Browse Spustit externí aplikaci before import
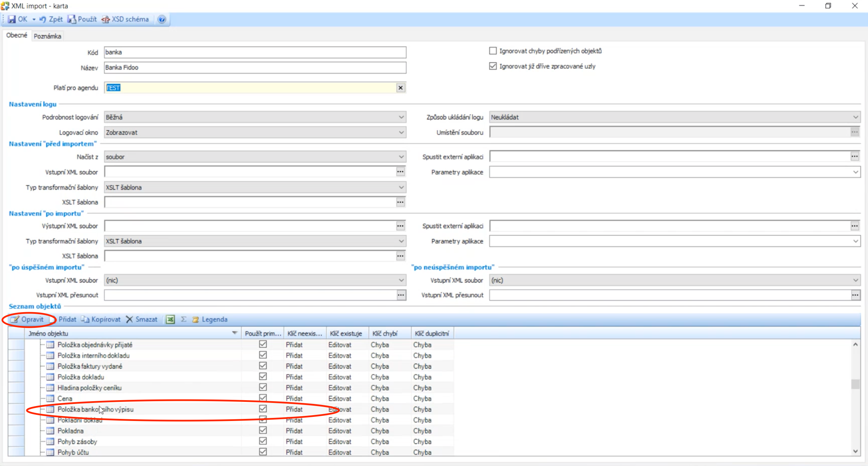Viewport: 868px width, 466px height. coord(855,157)
